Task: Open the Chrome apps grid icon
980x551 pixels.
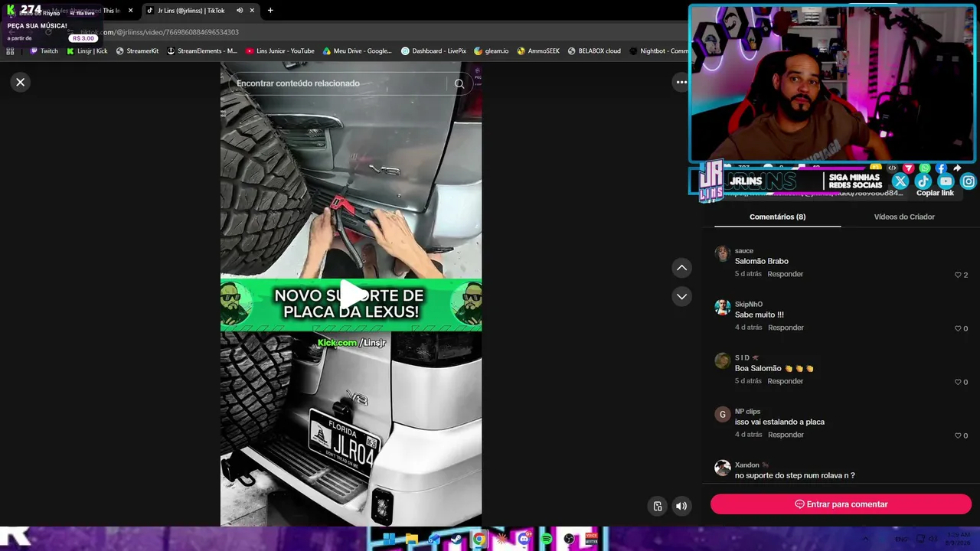Action: coord(10,51)
